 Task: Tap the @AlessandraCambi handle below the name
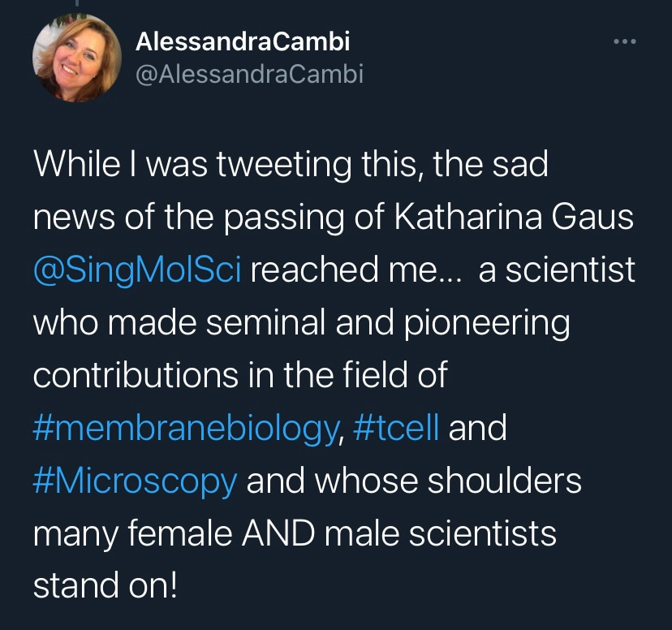coord(249,75)
